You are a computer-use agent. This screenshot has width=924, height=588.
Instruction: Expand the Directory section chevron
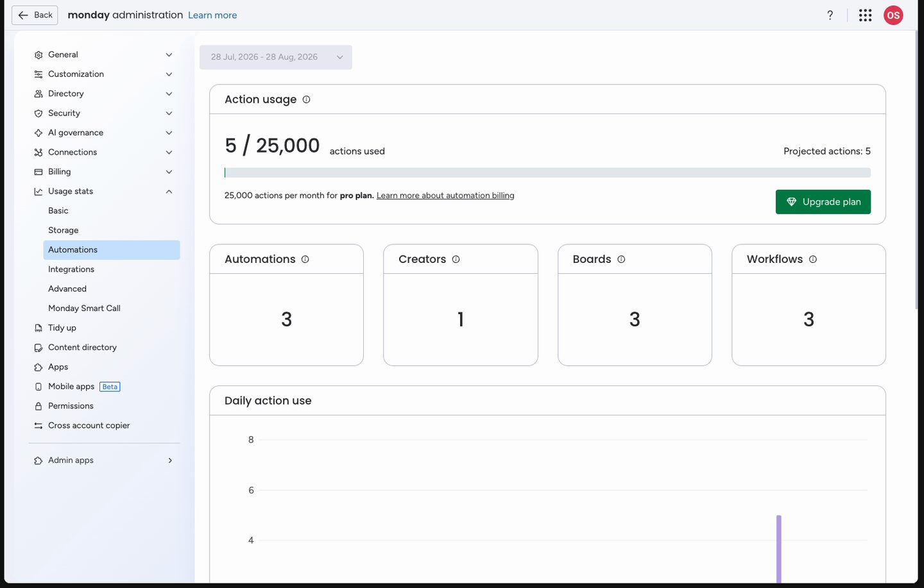point(169,94)
